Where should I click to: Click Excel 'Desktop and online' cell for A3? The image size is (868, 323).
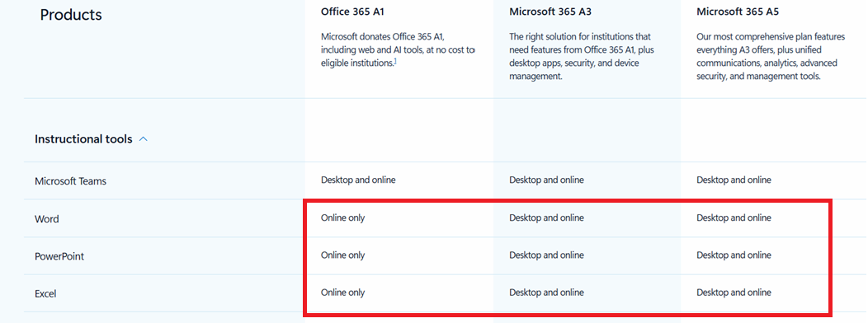(546, 293)
